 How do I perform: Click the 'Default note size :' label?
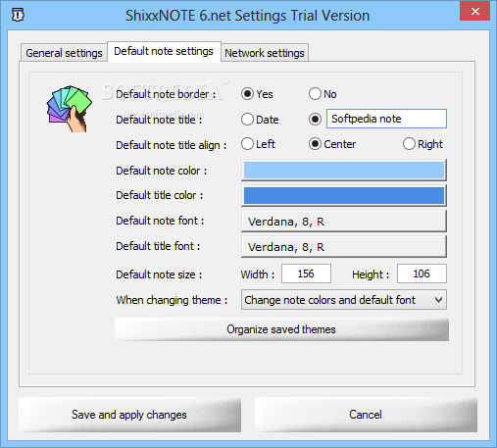159,274
